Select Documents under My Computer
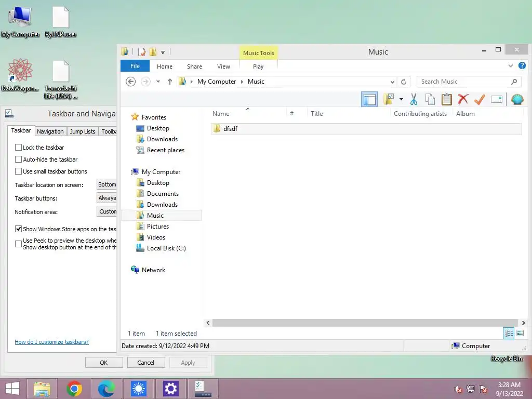The width and height of the screenshot is (532, 399). click(x=163, y=194)
